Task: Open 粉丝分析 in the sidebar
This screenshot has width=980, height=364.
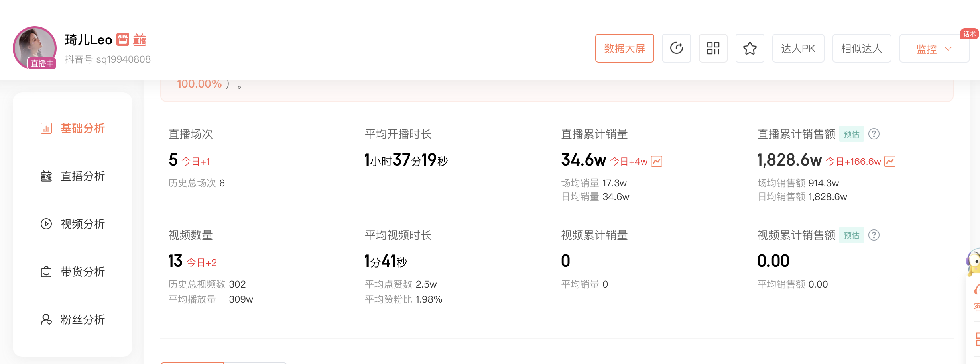Action: coord(73,319)
